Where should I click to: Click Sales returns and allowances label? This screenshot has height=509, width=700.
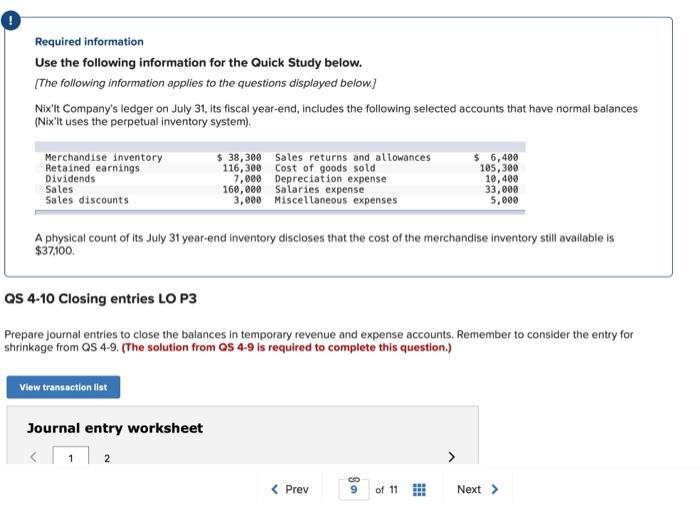353,157
